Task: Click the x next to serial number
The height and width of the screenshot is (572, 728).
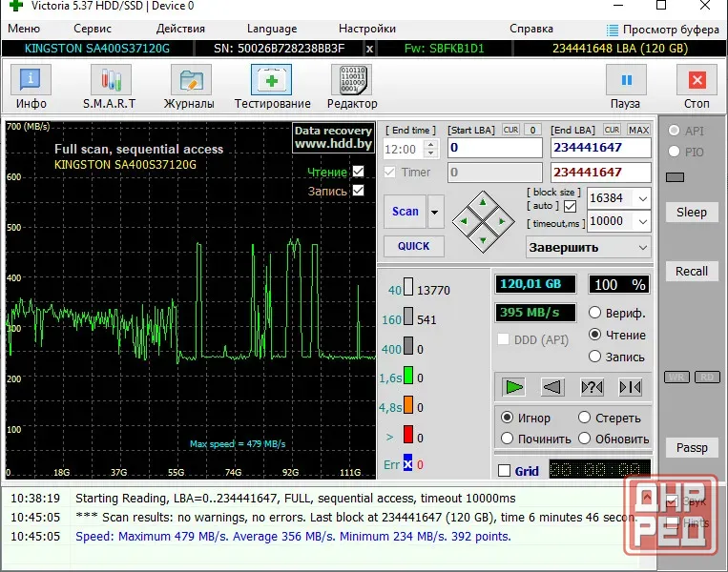Action: 369,49
